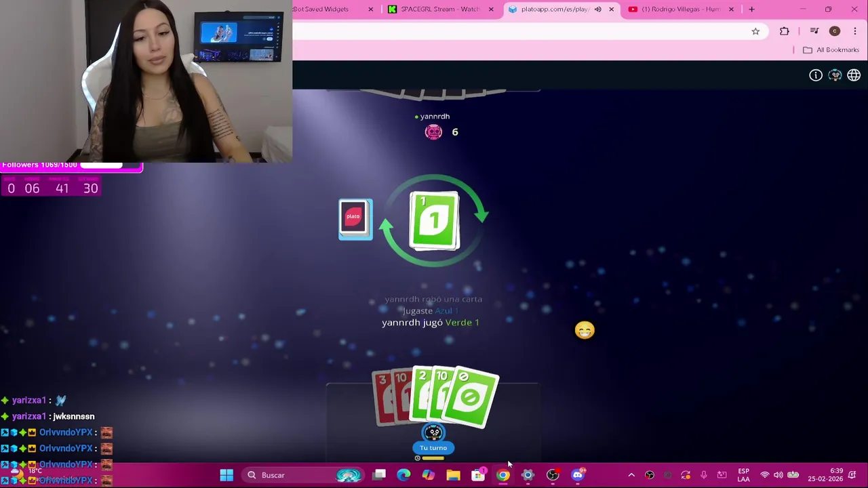Open Discord from the taskbar
The height and width of the screenshot is (488, 868).
(x=578, y=475)
